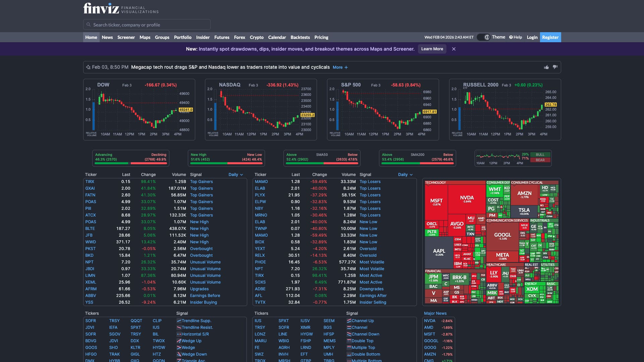Click the sparkle icon beside headline date

(x=88, y=67)
